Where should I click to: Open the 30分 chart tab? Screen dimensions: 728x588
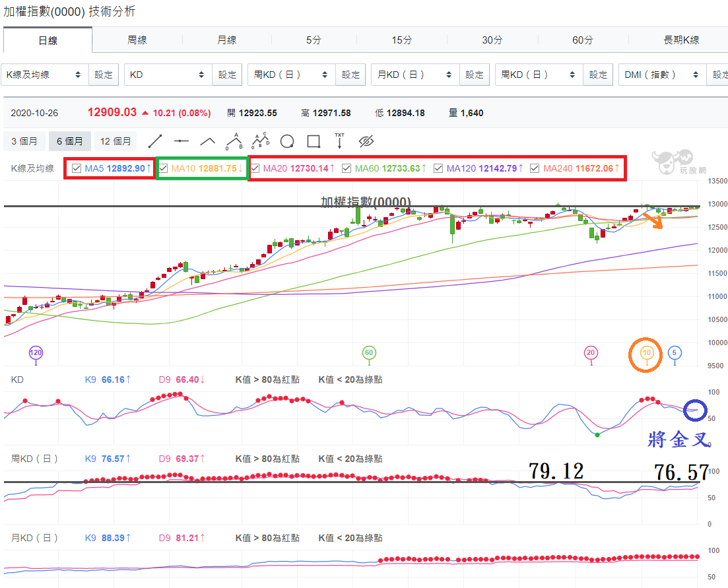(x=492, y=40)
